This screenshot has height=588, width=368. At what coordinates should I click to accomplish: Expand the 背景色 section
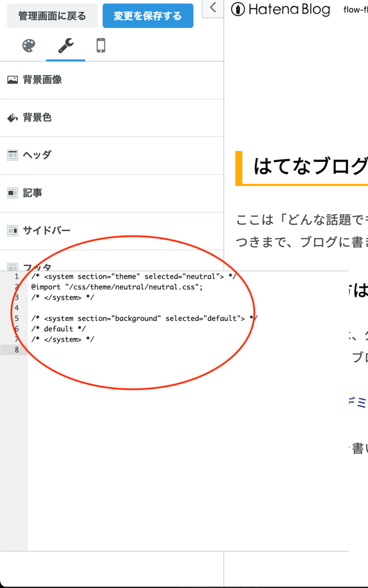tap(112, 118)
